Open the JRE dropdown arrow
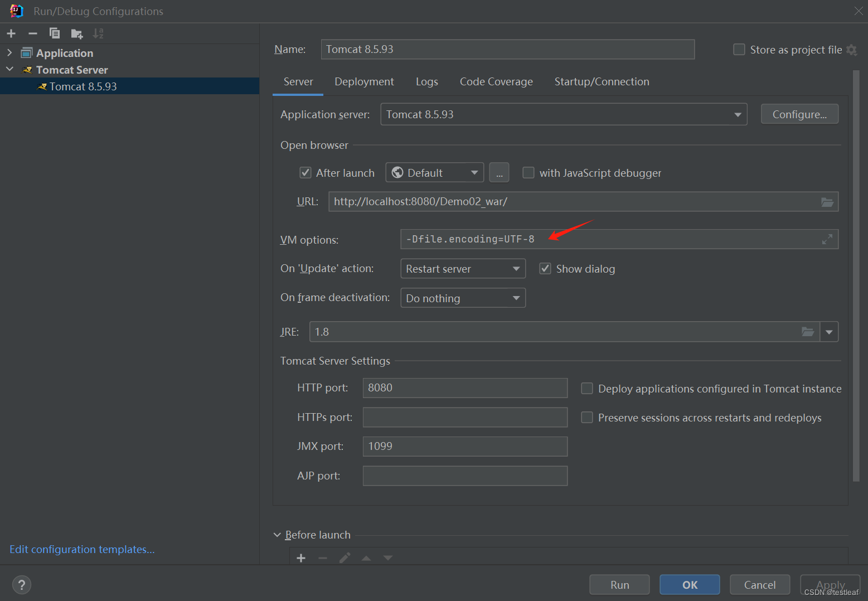The image size is (868, 601). click(x=829, y=332)
